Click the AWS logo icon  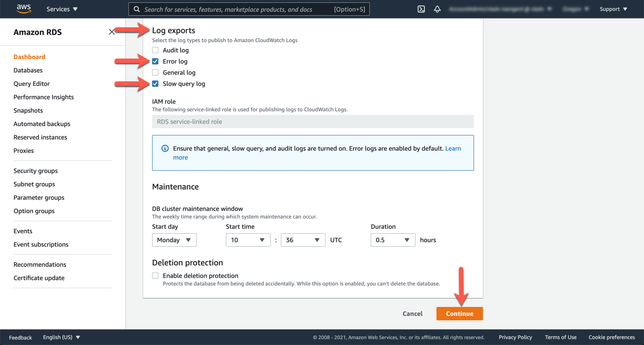(24, 9)
